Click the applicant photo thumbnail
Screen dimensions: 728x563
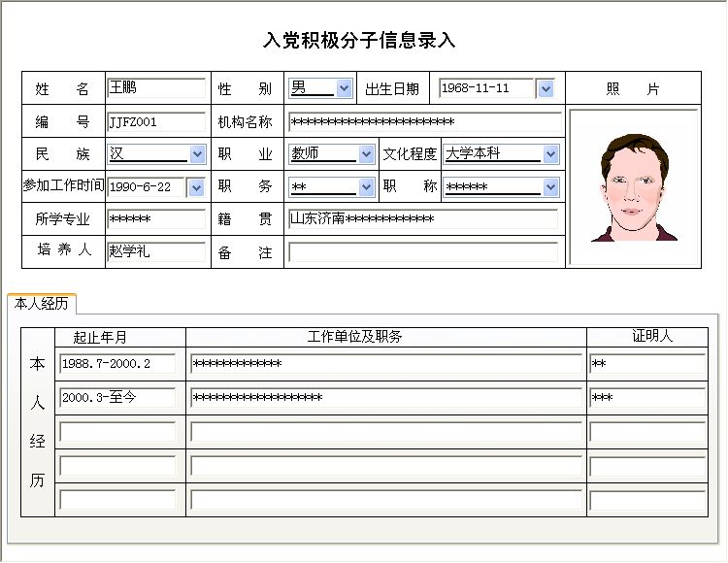click(633, 187)
